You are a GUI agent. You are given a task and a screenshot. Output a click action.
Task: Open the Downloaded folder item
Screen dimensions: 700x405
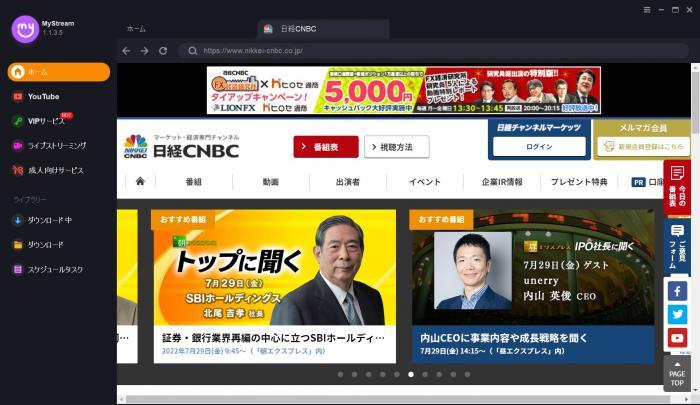(38, 245)
